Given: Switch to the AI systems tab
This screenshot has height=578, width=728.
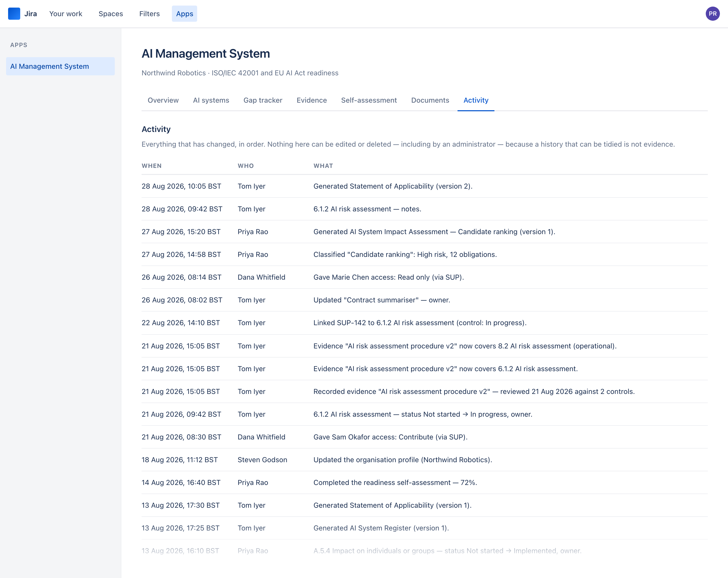Looking at the screenshot, I should click(211, 100).
